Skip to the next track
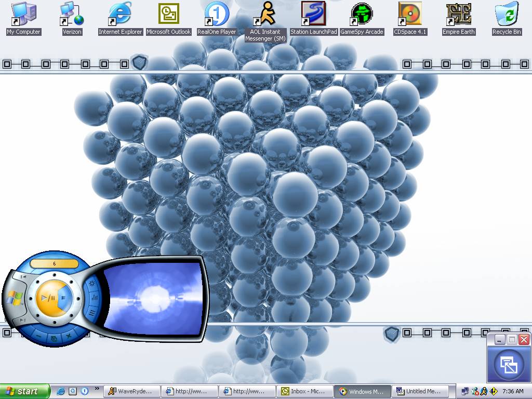 23,321
